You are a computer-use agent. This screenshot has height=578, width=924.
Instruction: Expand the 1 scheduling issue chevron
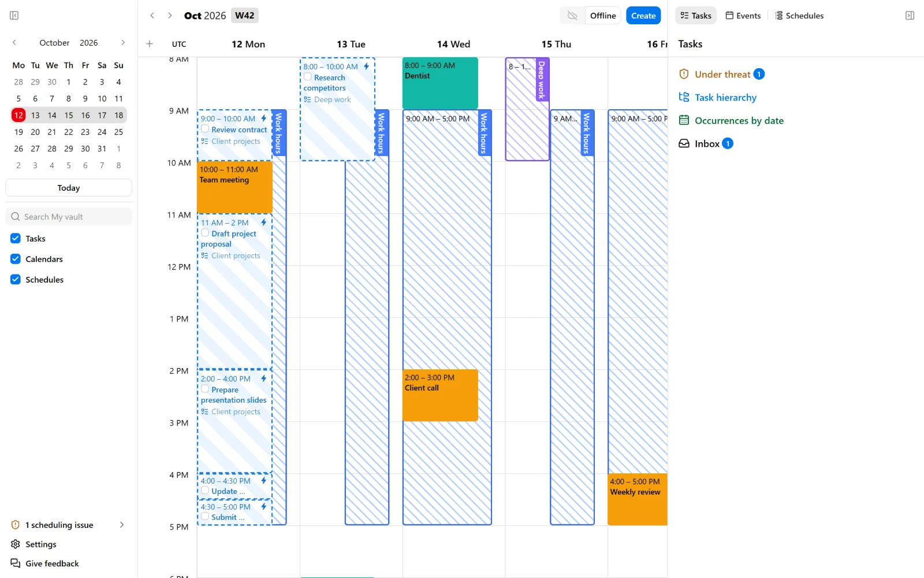click(x=122, y=525)
